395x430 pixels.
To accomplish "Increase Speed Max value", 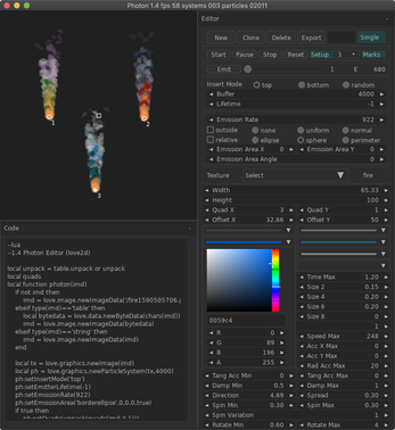I will pyautogui.click(x=386, y=336).
